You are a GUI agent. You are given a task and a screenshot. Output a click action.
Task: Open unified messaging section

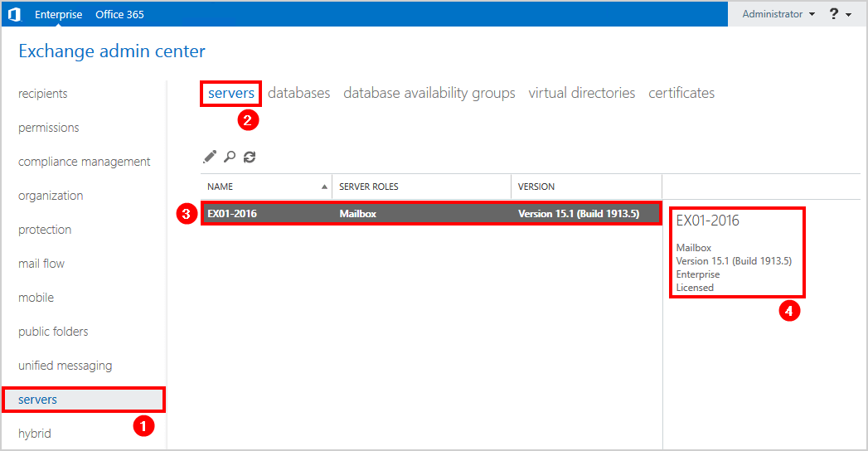pos(65,366)
